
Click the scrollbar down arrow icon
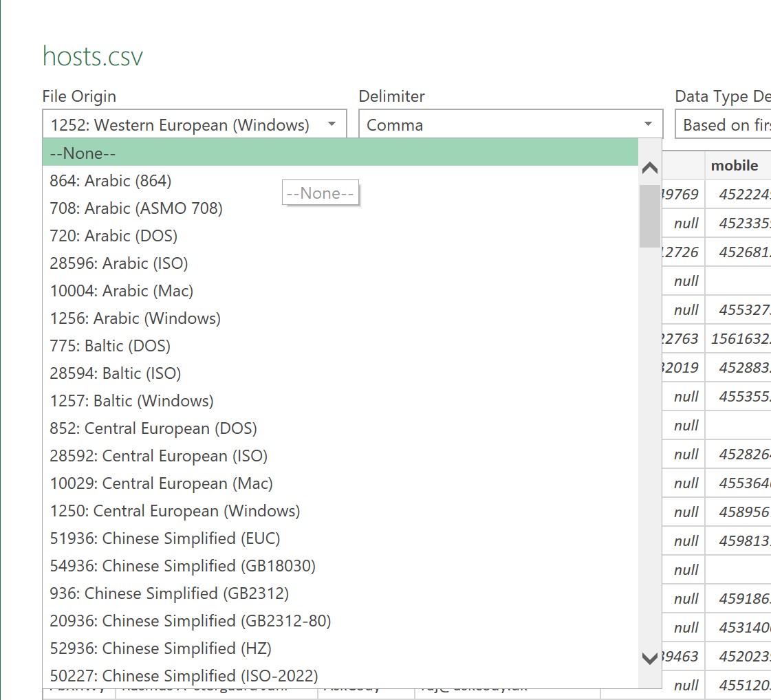click(x=649, y=659)
